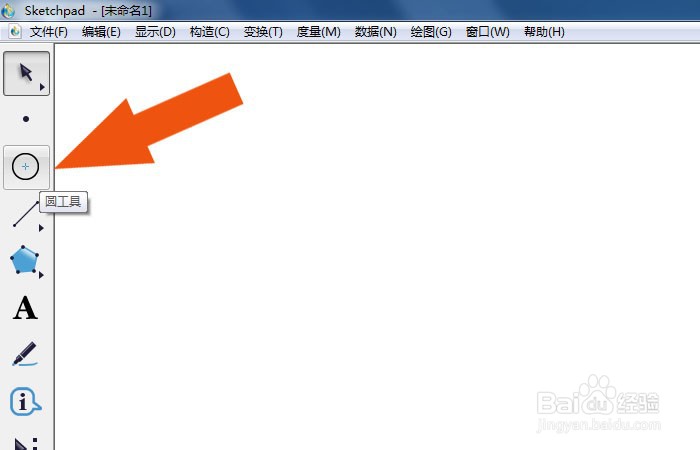Open the 窗口(W) menu
This screenshot has width=700, height=450.
click(x=488, y=32)
